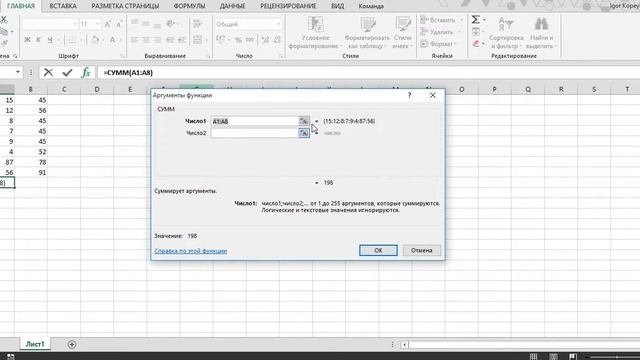Open Шрифт group dialog launcher
This screenshot has width=640, height=360.
pyautogui.click(x=122, y=56)
